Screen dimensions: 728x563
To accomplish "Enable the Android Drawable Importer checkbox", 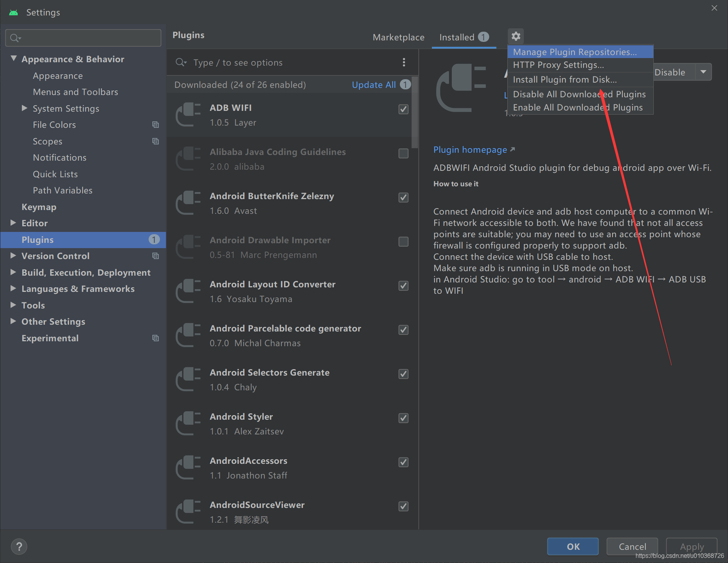I will 403,242.
